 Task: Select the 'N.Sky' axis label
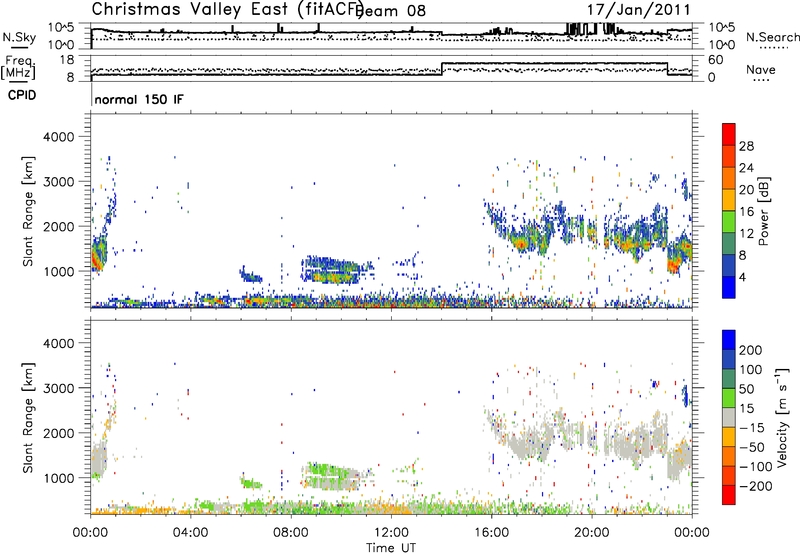click(19, 37)
